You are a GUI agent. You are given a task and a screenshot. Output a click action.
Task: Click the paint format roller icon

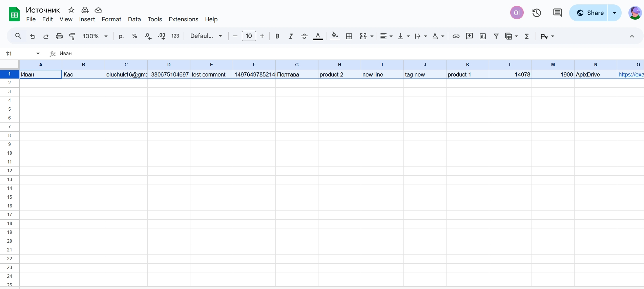point(72,36)
